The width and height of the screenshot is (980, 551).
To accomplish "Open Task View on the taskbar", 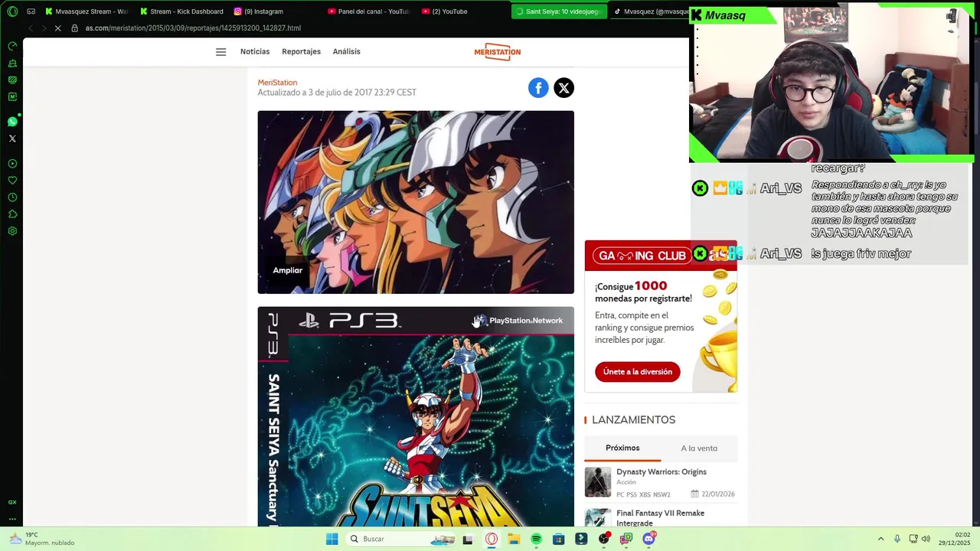I will 468,539.
